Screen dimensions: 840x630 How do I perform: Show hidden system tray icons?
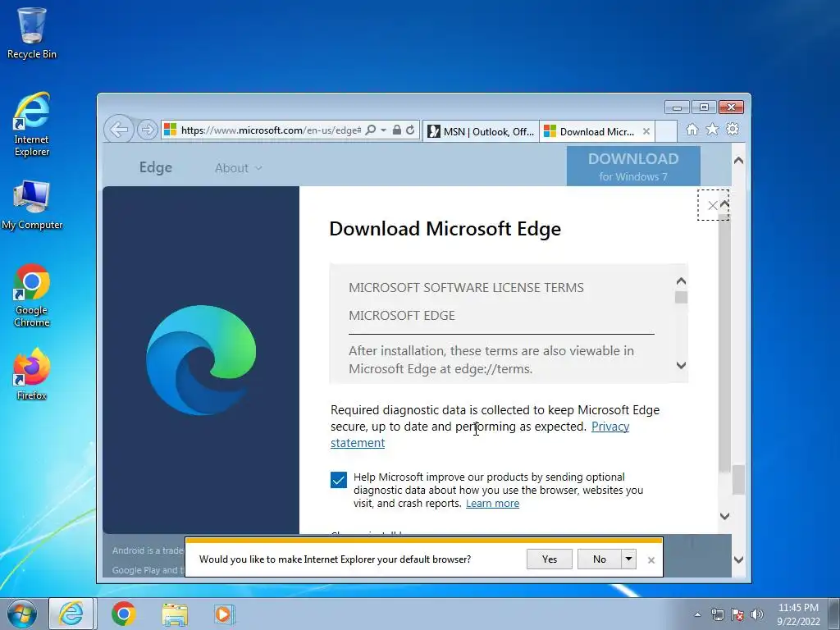click(x=697, y=614)
